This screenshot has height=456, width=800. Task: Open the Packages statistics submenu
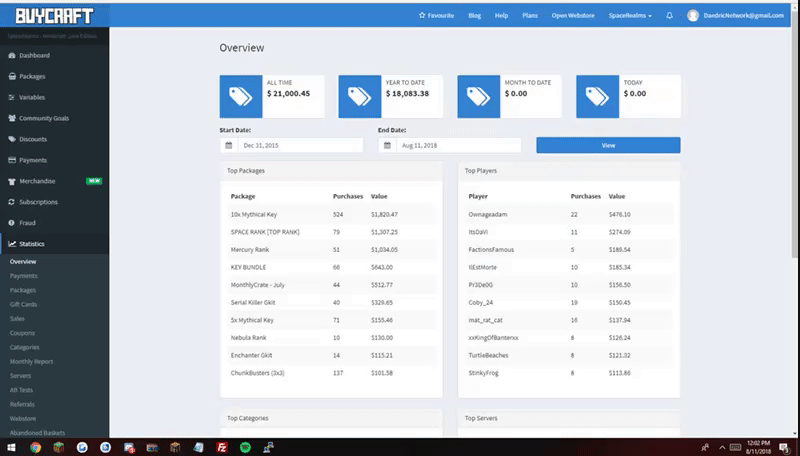[x=23, y=290]
